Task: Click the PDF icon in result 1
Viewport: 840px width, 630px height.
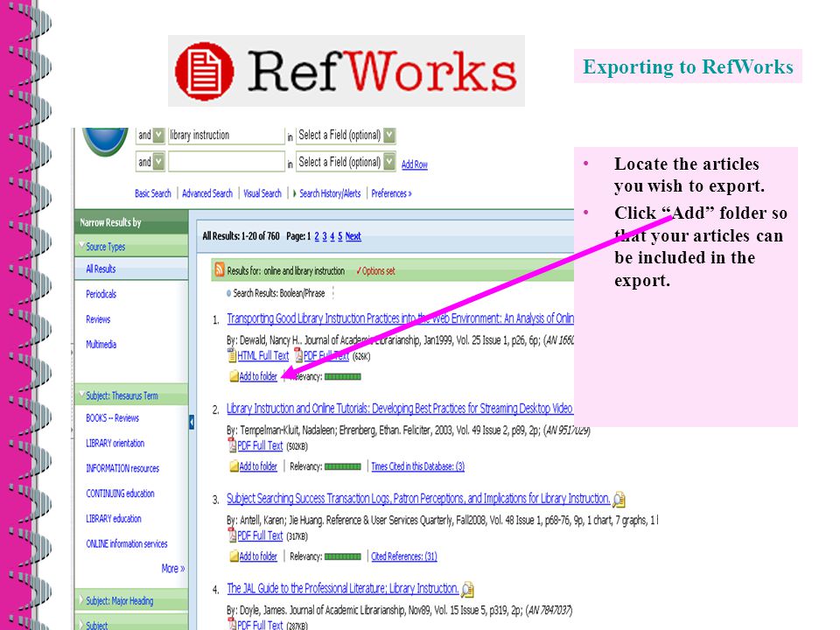Action: pyautogui.click(x=297, y=354)
